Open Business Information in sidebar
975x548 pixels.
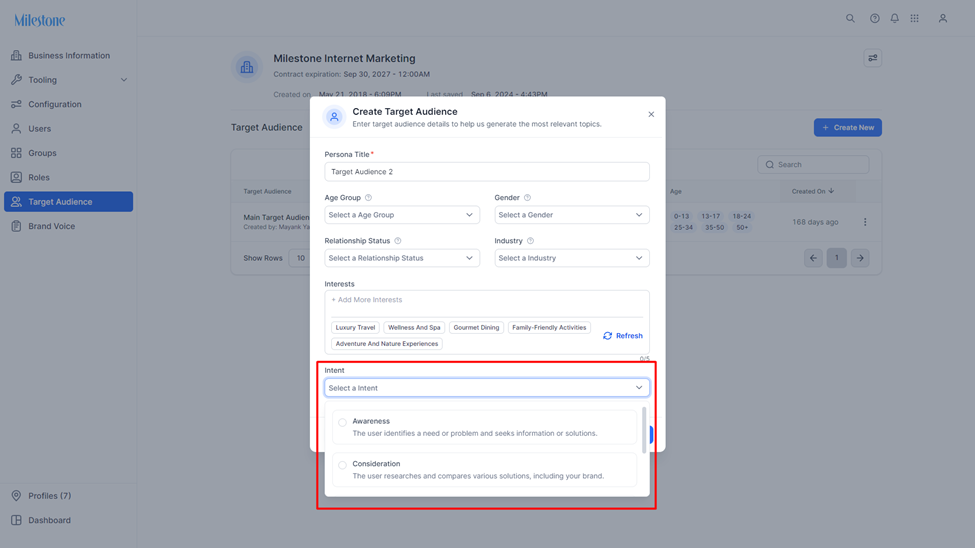click(68, 55)
